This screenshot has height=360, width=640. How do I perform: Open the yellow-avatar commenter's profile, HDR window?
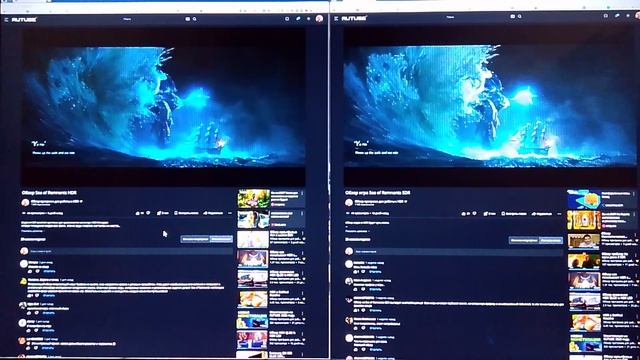pos(24,281)
